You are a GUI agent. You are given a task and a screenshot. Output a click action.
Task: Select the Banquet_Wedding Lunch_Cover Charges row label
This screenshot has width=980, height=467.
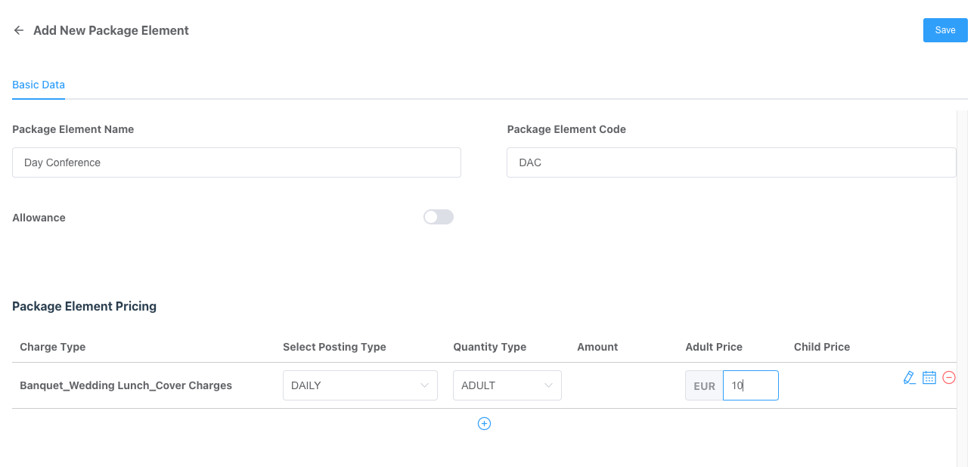(x=126, y=385)
